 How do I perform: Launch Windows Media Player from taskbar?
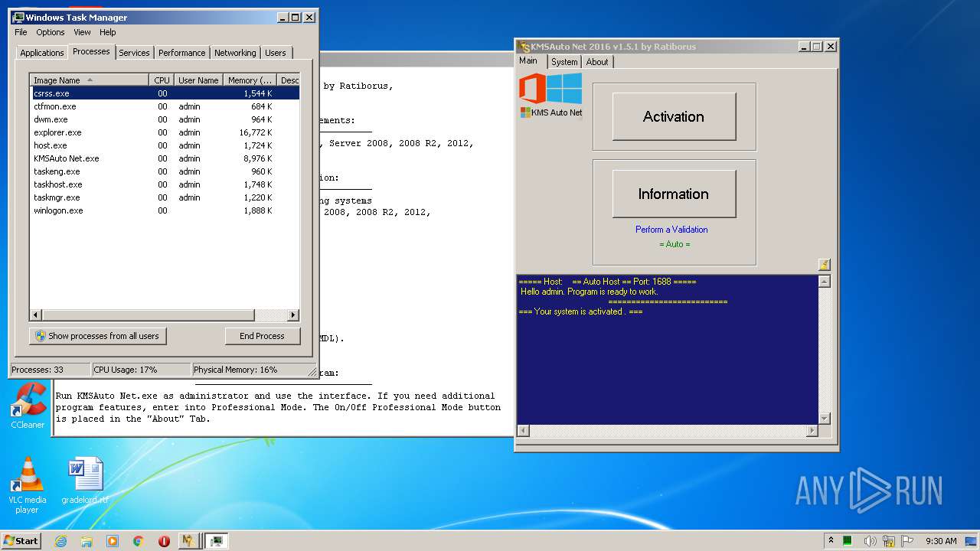point(113,541)
